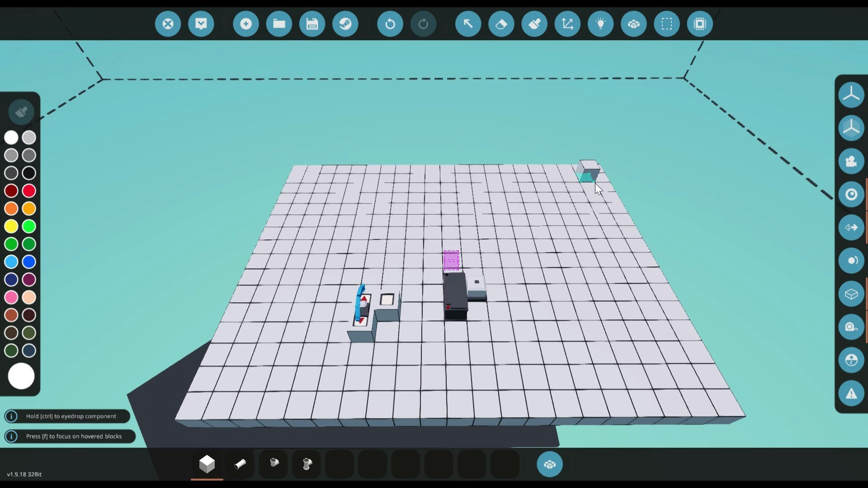This screenshot has width=868, height=488.
Task: Select the peach skin-tone swatch
Action: point(29,297)
